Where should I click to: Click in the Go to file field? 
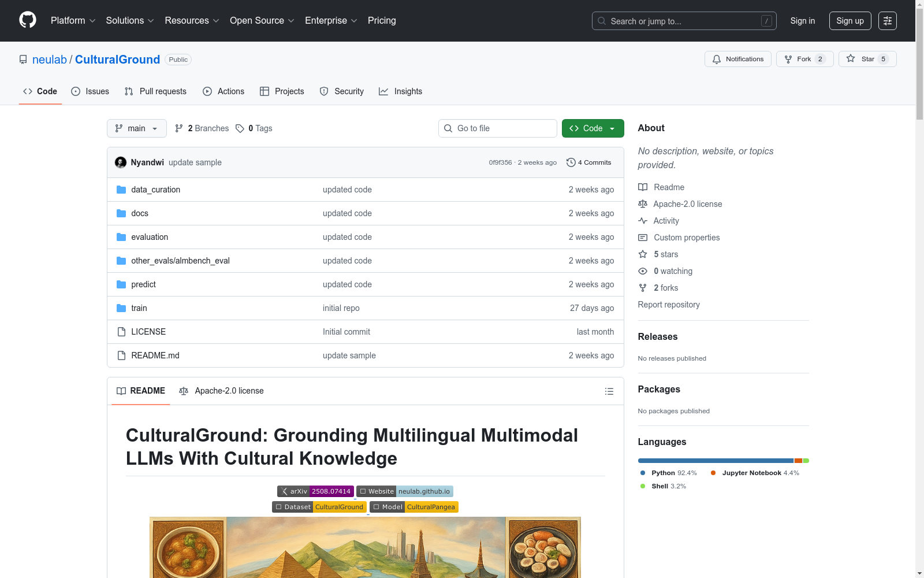click(498, 128)
